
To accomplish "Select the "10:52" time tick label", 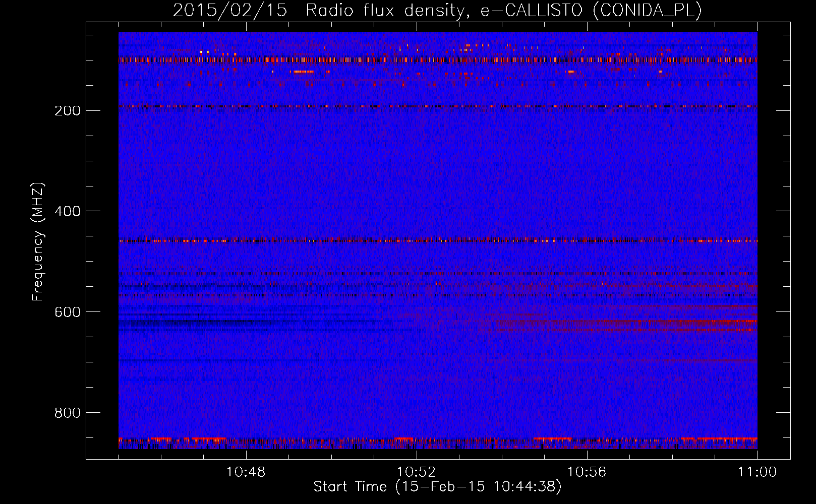I will [x=417, y=472].
